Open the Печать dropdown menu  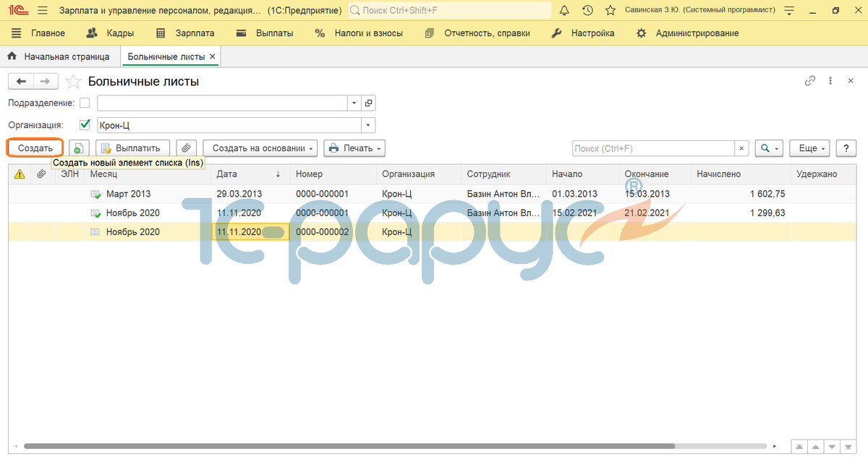pos(354,148)
